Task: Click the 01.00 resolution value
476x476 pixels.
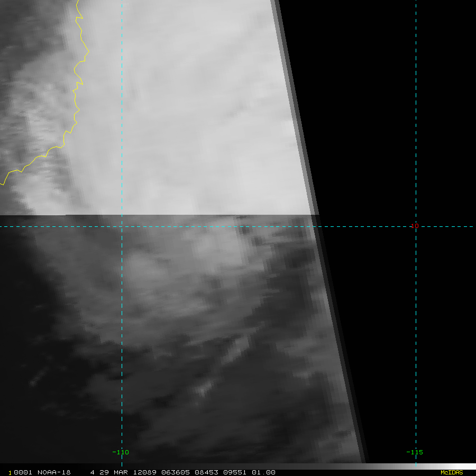Action: [263, 472]
